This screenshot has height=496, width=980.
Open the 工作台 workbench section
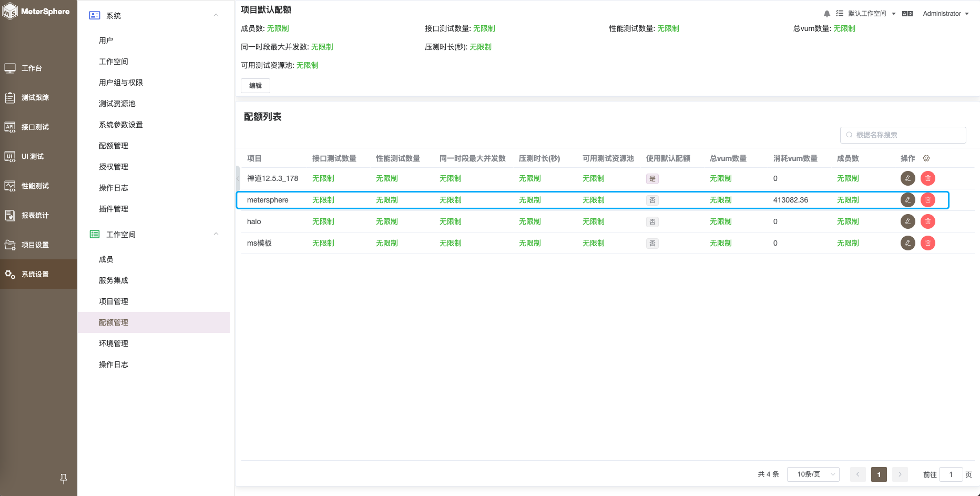click(x=38, y=68)
